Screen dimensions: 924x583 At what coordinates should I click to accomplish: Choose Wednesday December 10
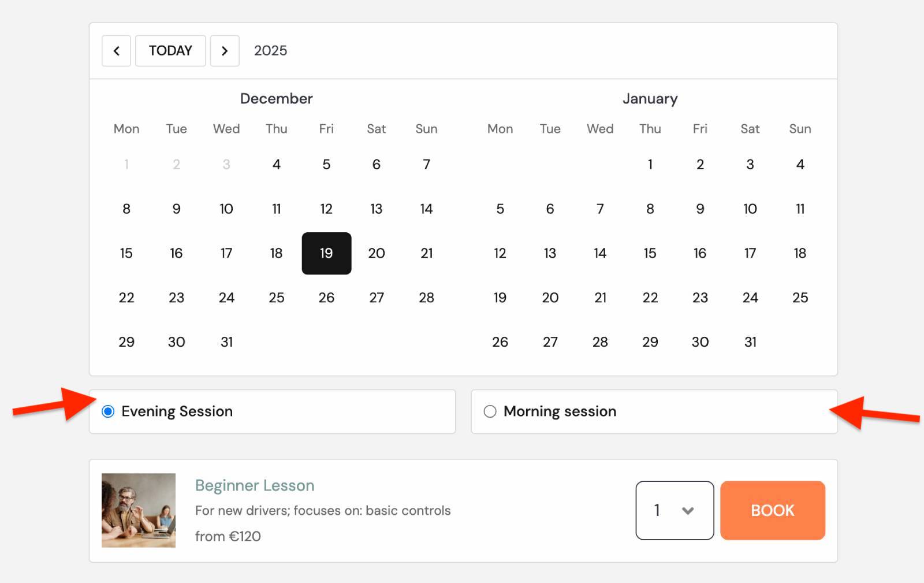(x=226, y=209)
